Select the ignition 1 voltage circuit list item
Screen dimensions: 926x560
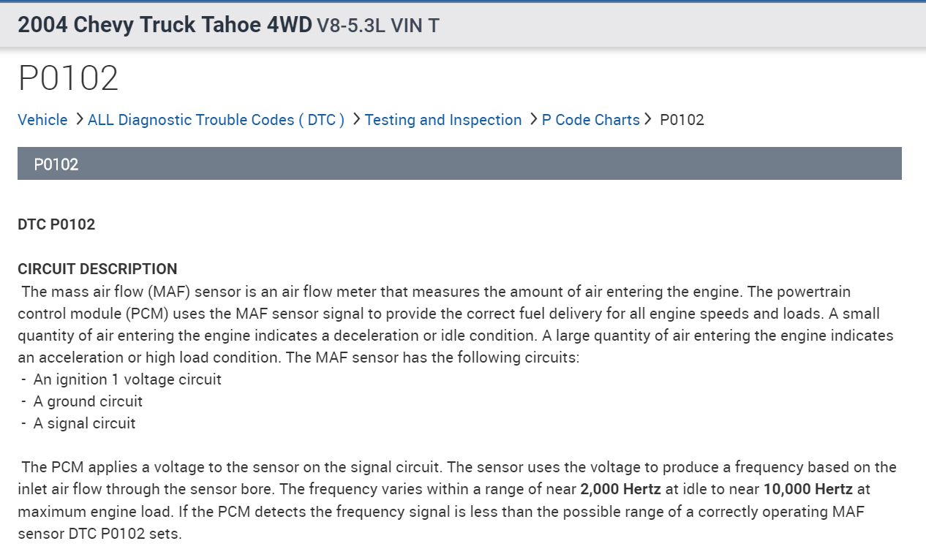click(x=127, y=379)
